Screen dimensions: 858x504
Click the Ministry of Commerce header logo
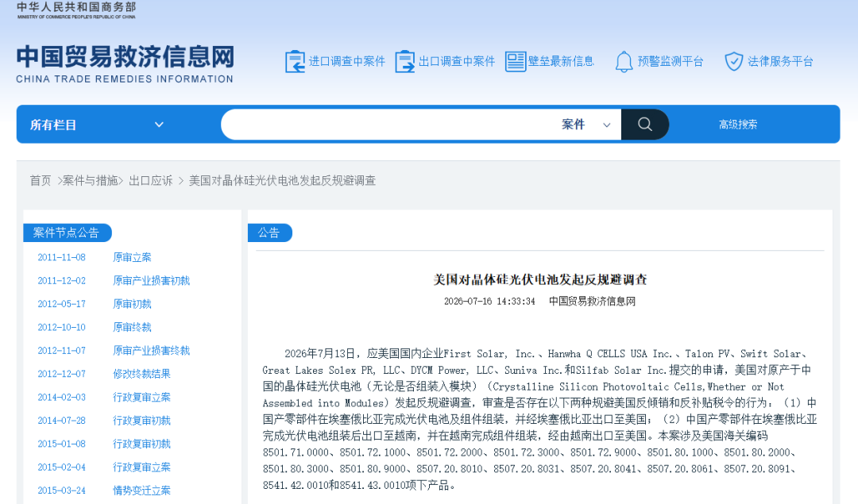pyautogui.click(x=76, y=10)
